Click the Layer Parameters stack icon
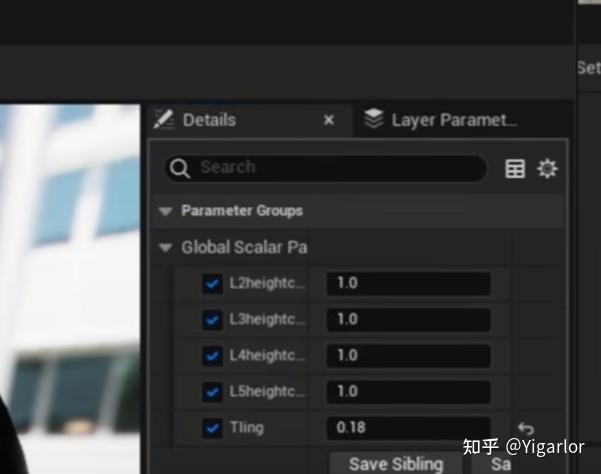601x474 pixels. [x=373, y=118]
